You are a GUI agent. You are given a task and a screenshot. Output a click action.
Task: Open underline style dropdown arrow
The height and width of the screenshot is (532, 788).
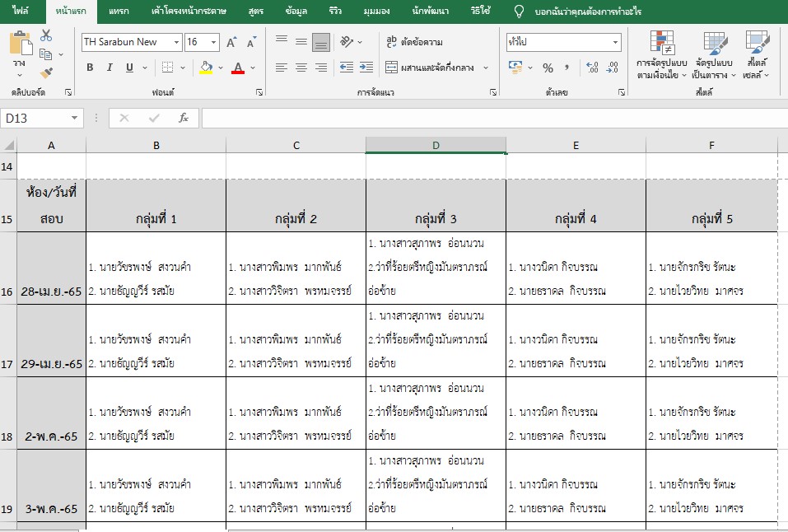[x=145, y=68]
